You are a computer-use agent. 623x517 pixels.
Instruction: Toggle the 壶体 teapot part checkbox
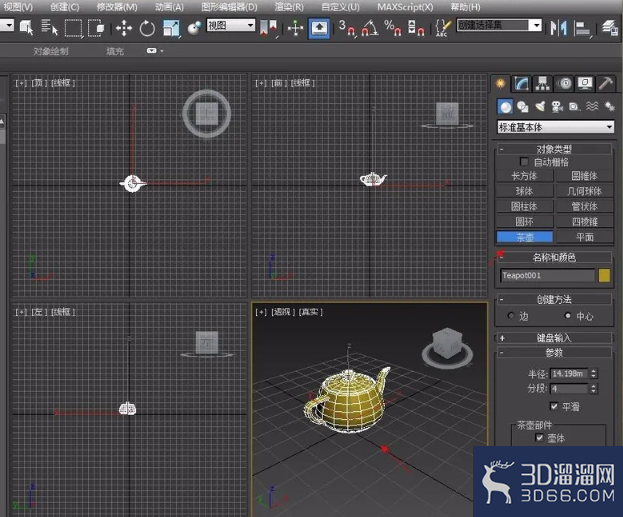click(x=539, y=438)
